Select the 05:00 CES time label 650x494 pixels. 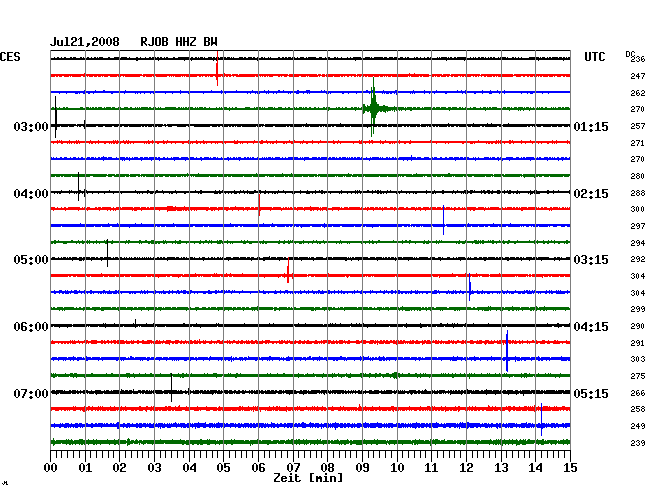[31, 260]
